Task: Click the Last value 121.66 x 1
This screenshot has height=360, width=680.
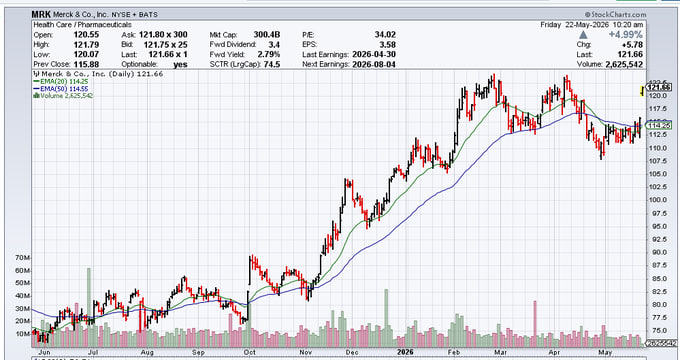Action: (x=168, y=55)
